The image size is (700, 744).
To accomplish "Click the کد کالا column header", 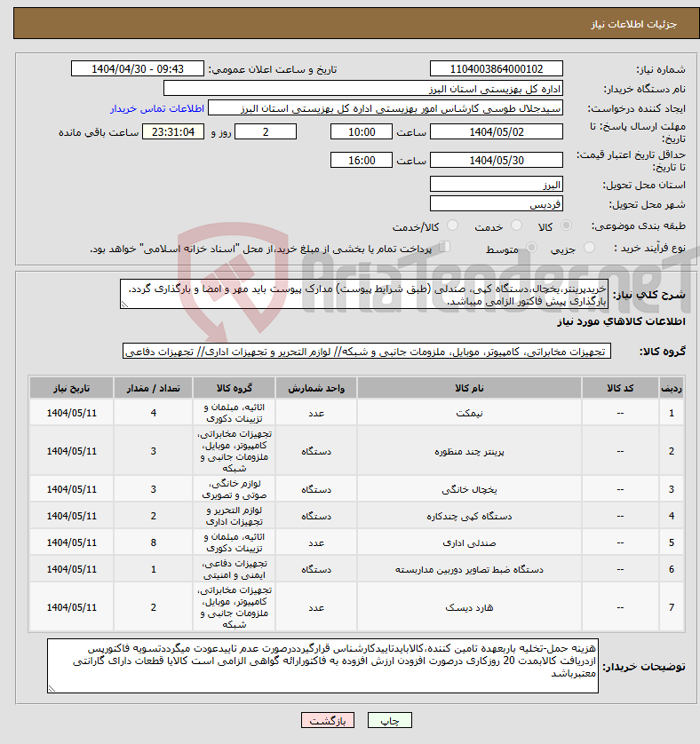I will click(x=620, y=388).
